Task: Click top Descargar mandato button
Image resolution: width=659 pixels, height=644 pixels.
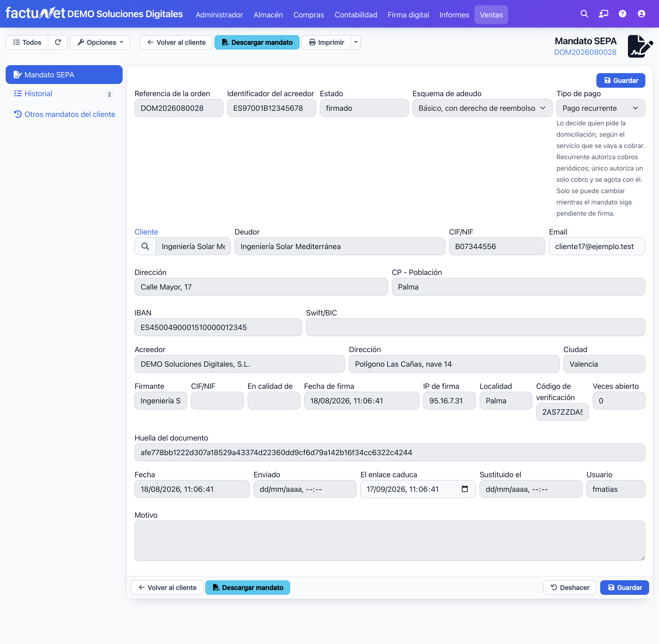Action: (x=257, y=42)
